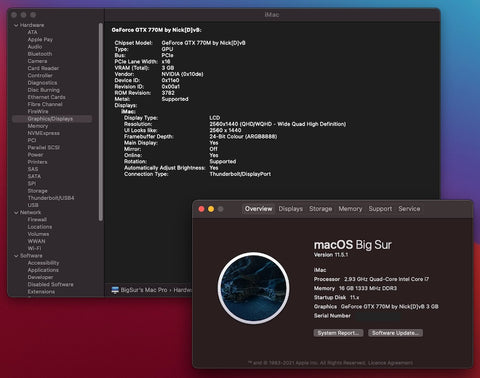
Task: Collapse the Hardware section in sidebar
Action: tap(16, 25)
